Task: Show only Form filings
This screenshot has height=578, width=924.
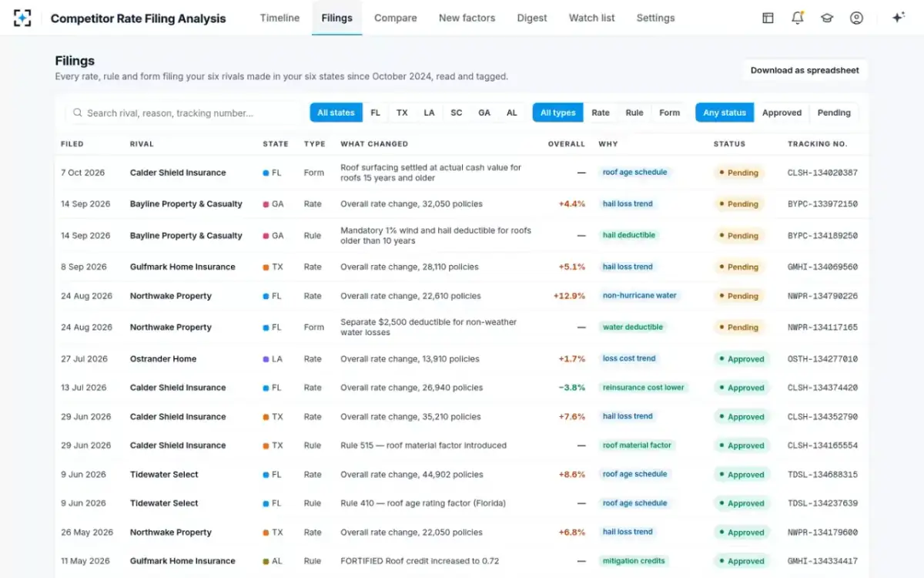Action: [x=669, y=113]
